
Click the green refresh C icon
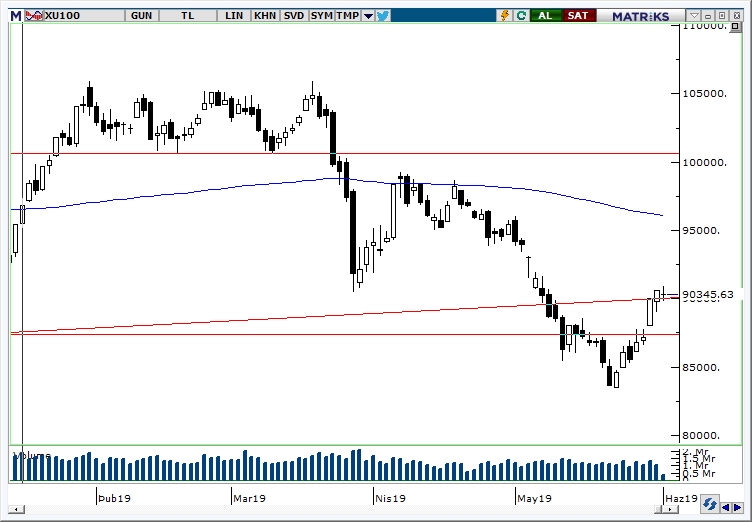point(521,16)
